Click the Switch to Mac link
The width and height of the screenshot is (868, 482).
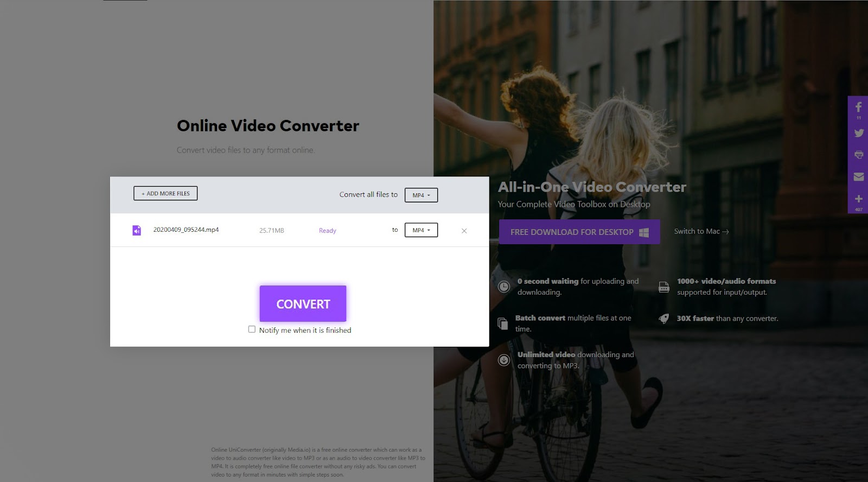pos(701,231)
